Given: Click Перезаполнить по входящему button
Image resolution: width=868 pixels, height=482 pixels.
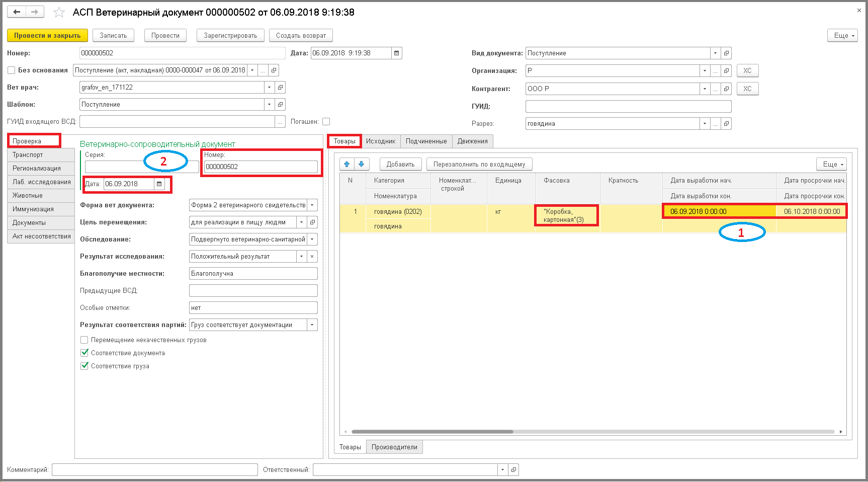Looking at the screenshot, I should click(x=479, y=165).
